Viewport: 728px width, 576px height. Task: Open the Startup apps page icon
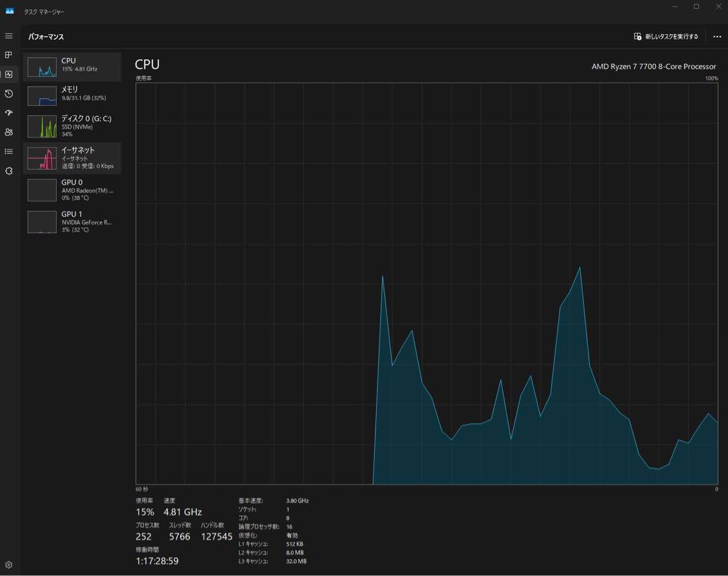pos(9,113)
